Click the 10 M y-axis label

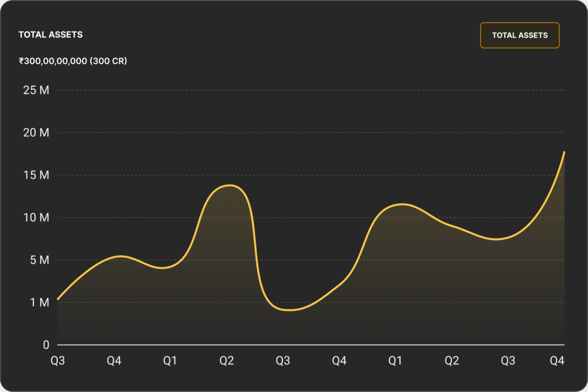(x=37, y=218)
